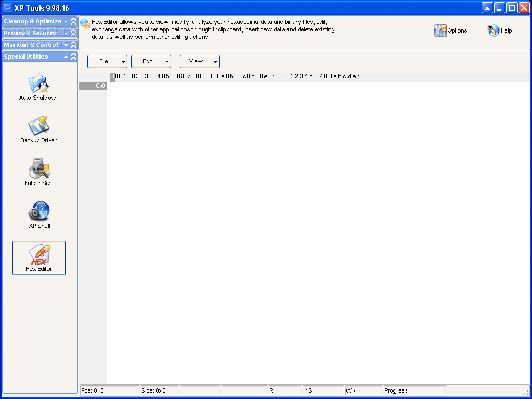Click double chevron beside Privacy & Security

click(x=74, y=33)
